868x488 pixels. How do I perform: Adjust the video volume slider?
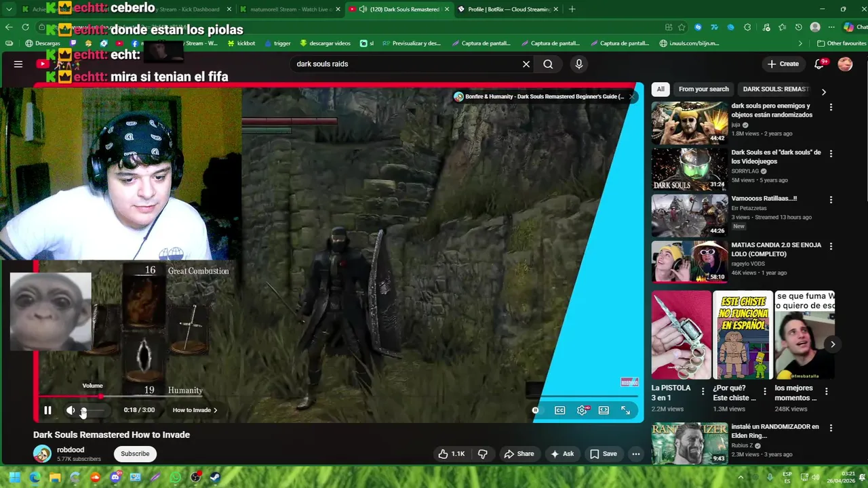click(x=94, y=410)
